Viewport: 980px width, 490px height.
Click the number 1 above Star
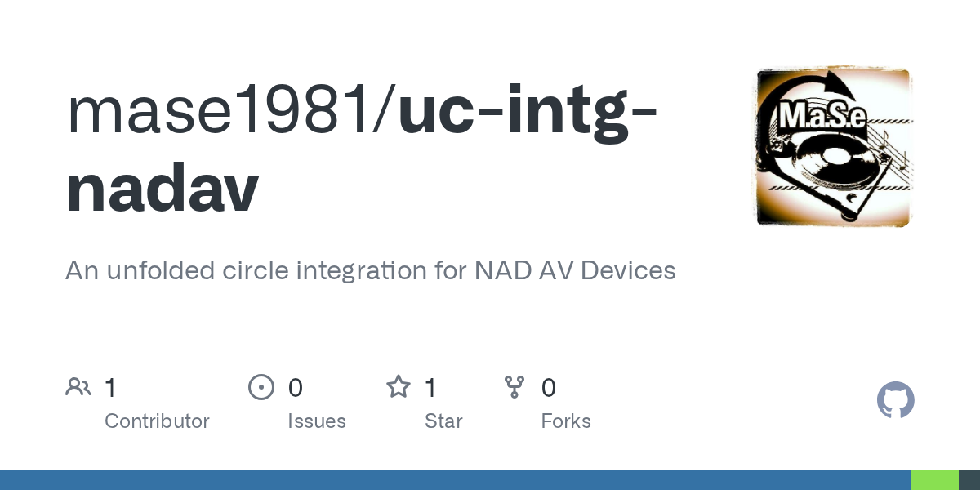click(x=430, y=387)
